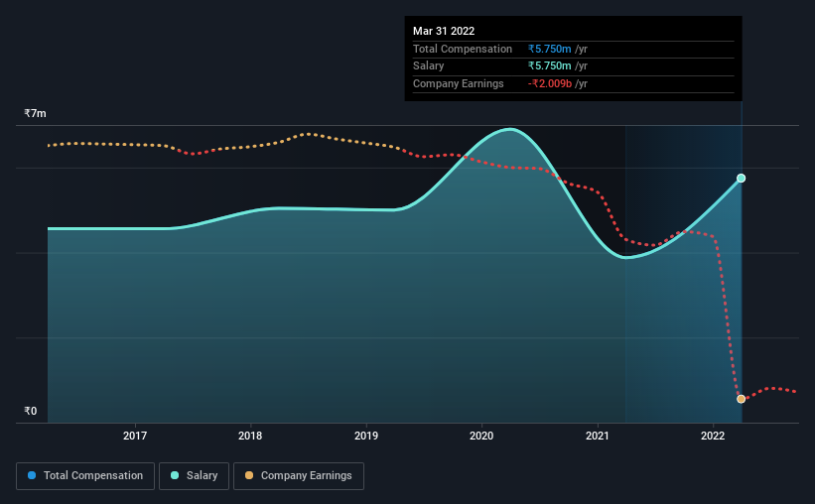Click the ₹0 y-axis label
Viewport: 815px width, 504px height.
(30, 411)
